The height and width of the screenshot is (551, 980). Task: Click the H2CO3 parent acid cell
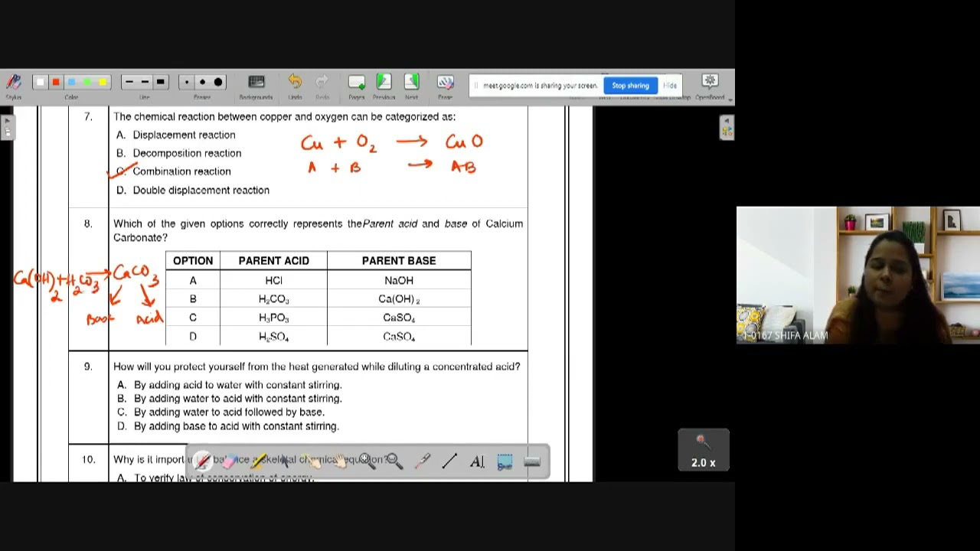coord(273,299)
